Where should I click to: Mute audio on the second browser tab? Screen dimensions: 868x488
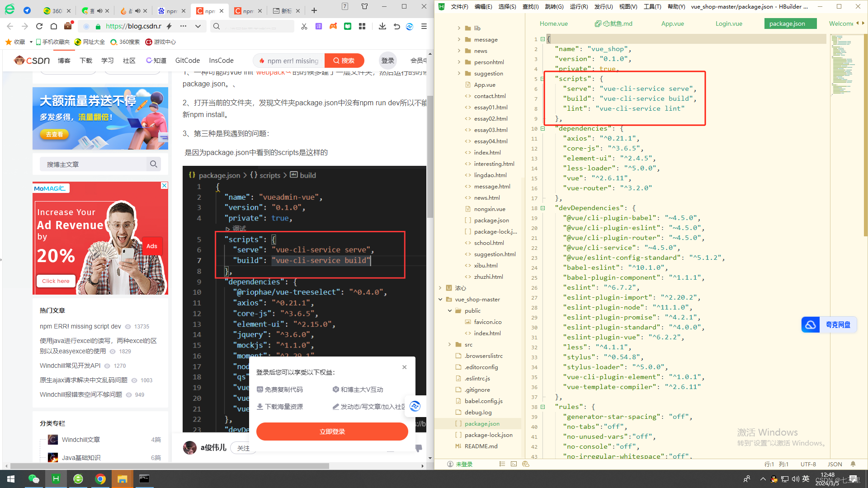pyautogui.click(x=100, y=11)
